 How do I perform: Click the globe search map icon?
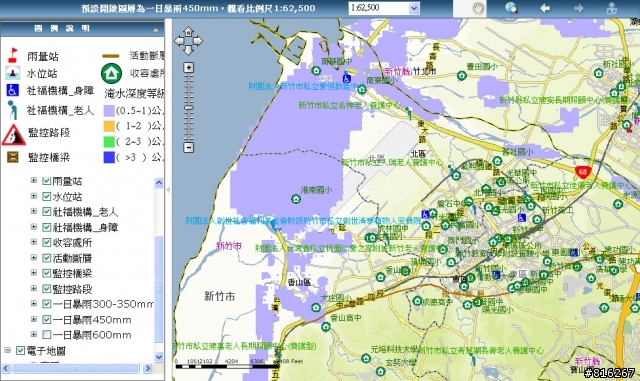pos(511,8)
